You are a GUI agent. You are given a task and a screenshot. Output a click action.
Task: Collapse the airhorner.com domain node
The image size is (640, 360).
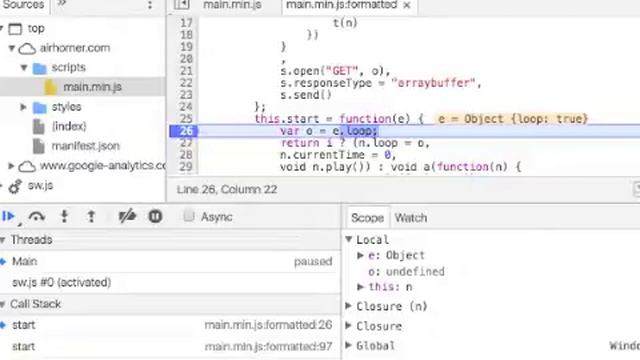[12, 48]
